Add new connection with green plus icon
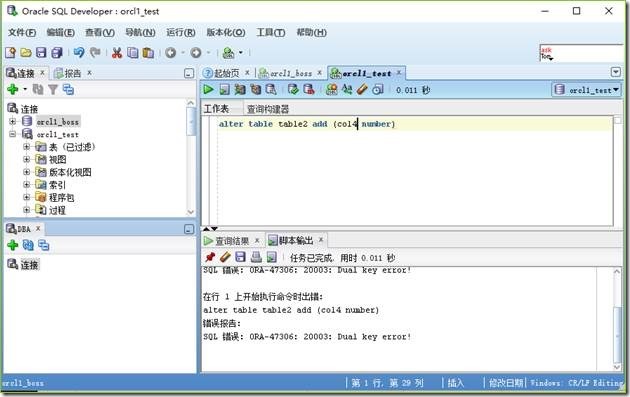Image resolution: width=630 pixels, height=397 pixels. (13, 89)
